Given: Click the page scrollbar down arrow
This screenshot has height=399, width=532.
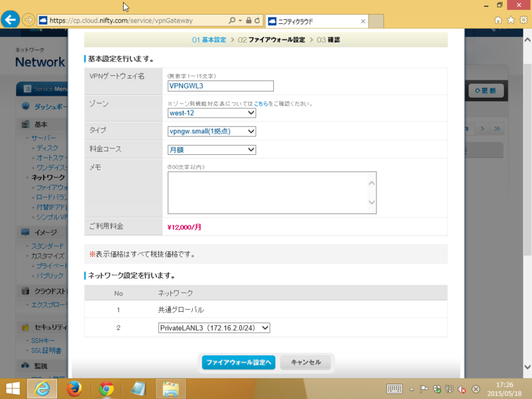Looking at the screenshot, I should click(x=527, y=367).
